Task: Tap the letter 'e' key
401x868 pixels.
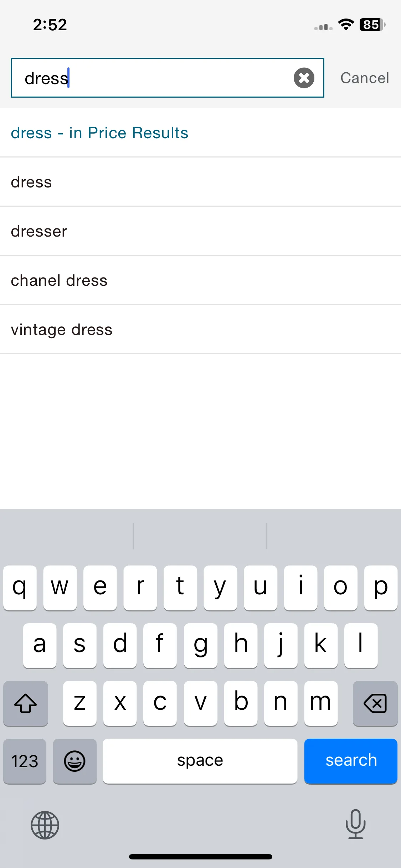Action: click(100, 588)
